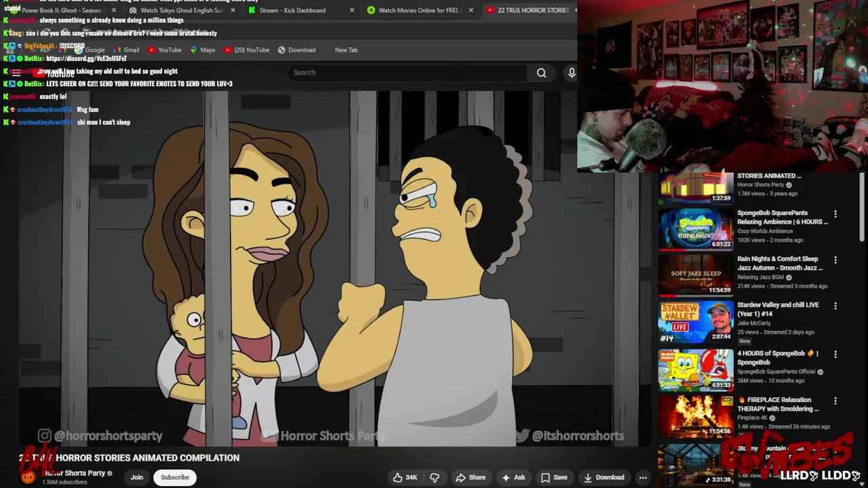Close the Watch Movies Online tab
The height and width of the screenshot is (488, 868).
[471, 10]
